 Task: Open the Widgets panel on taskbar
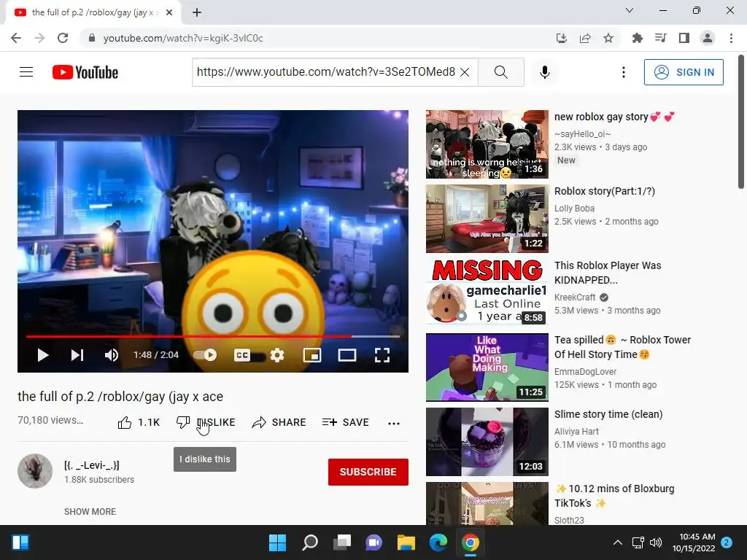pos(20,542)
